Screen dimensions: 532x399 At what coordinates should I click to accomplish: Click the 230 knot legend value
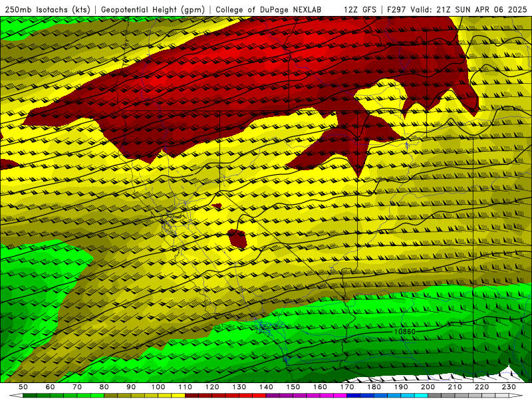click(509, 387)
